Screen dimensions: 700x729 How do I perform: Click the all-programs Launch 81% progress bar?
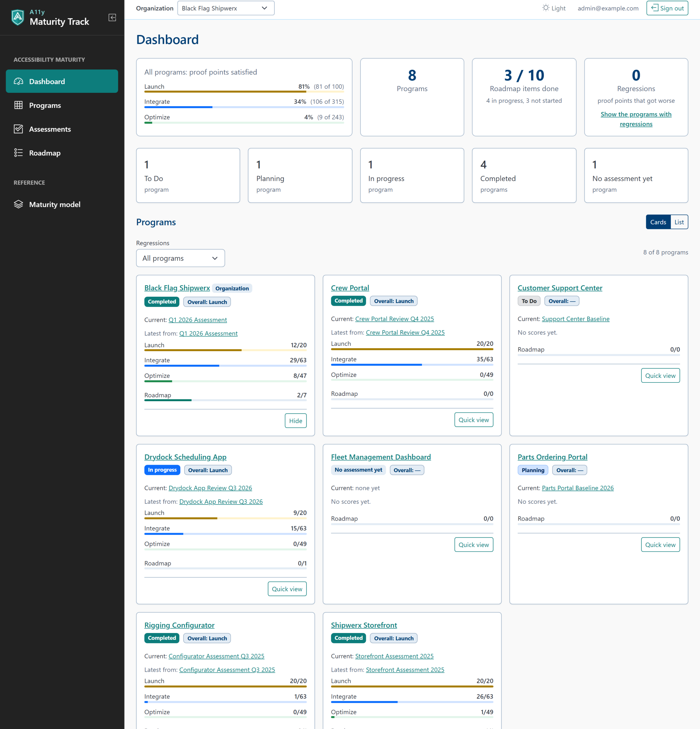pos(244,91)
